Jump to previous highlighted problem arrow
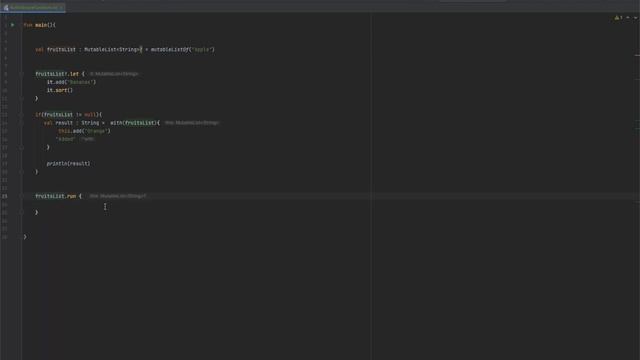The width and height of the screenshot is (640, 360). (x=628, y=18)
